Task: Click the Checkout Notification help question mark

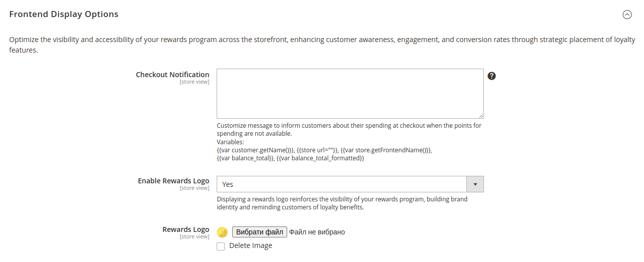Action: pyautogui.click(x=491, y=76)
